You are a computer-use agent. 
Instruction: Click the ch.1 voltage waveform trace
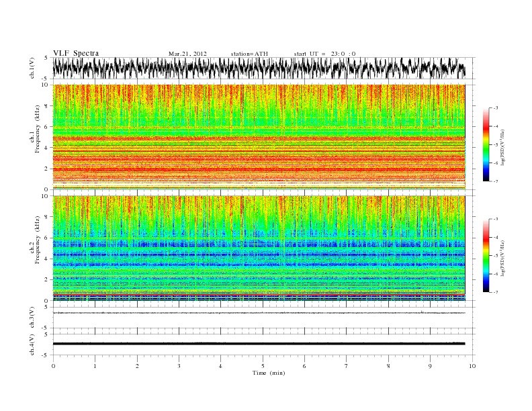(259, 68)
